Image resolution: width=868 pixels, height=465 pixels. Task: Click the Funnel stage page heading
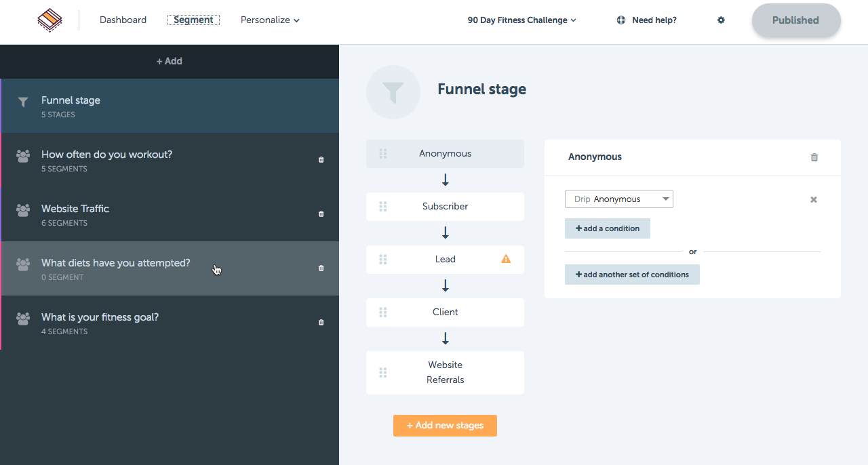481,89
